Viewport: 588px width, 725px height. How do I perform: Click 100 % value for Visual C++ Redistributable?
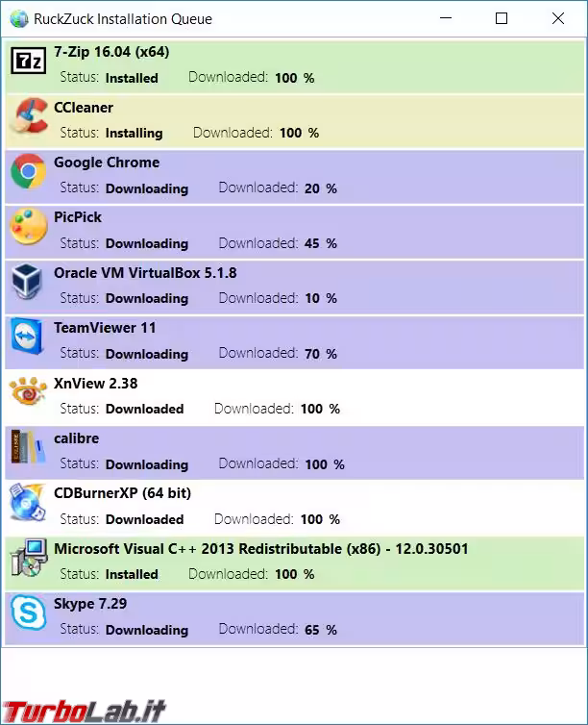point(295,574)
